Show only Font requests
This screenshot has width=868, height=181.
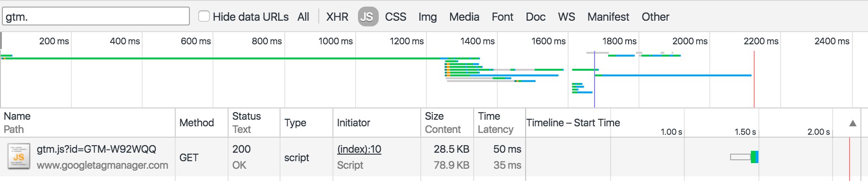502,17
